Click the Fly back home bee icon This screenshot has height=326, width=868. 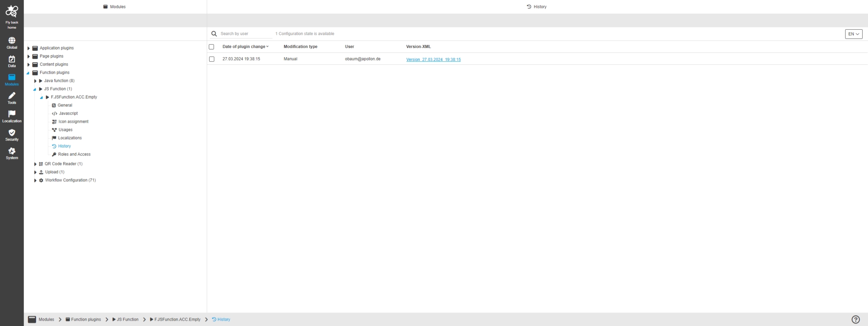pos(12,11)
